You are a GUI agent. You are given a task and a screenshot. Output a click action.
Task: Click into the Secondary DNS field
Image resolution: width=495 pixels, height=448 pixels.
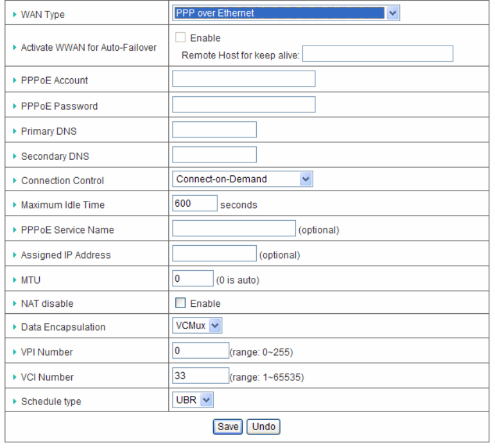click(x=214, y=155)
